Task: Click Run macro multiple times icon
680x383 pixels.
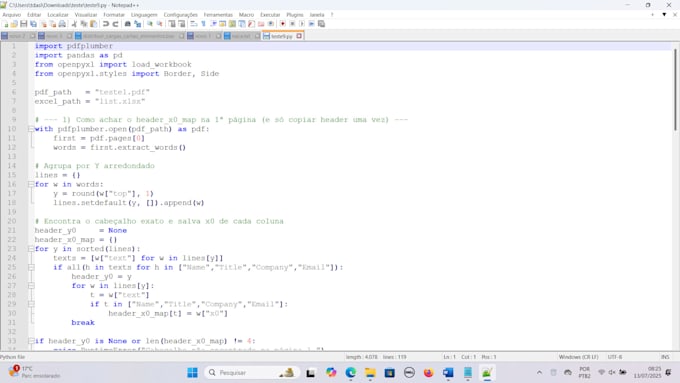Action: 311,24
